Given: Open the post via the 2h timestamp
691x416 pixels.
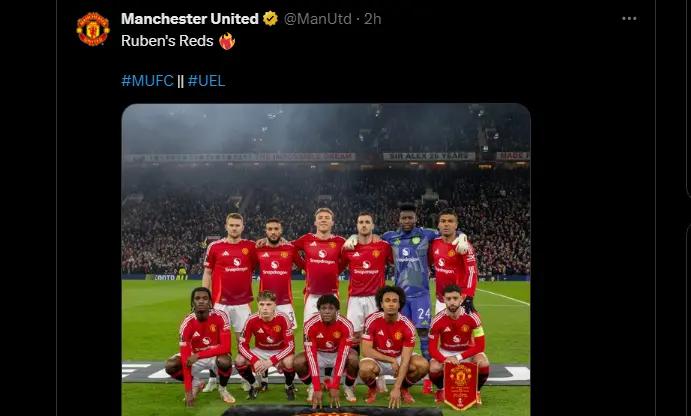Looking at the screenshot, I should coord(372,19).
